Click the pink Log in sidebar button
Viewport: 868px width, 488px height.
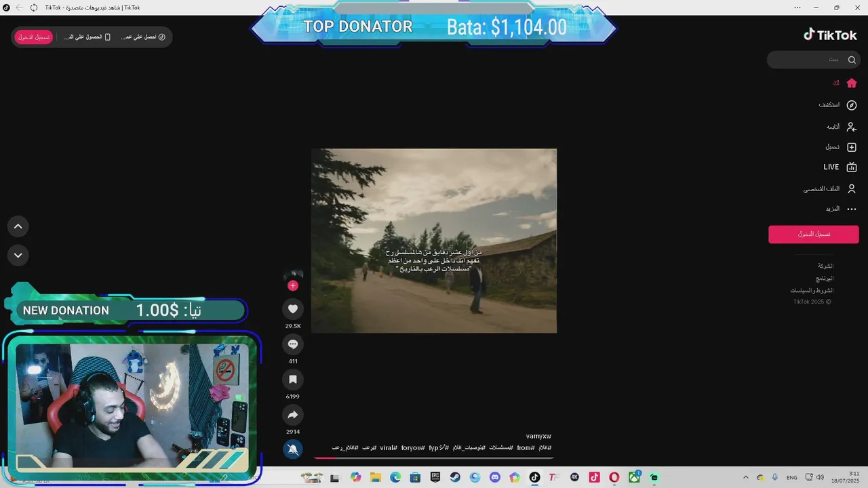814,235
